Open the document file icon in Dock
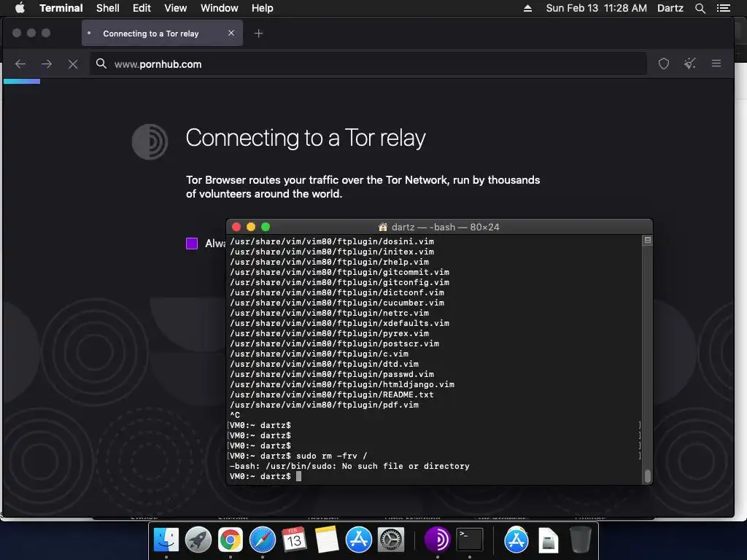This screenshot has height=560, width=747. 549,540
